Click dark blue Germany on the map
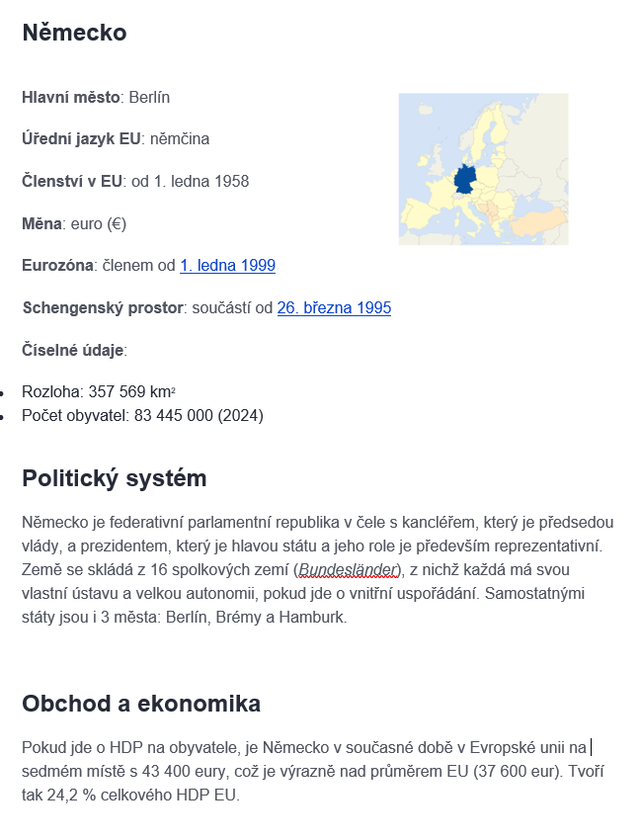 click(x=463, y=183)
